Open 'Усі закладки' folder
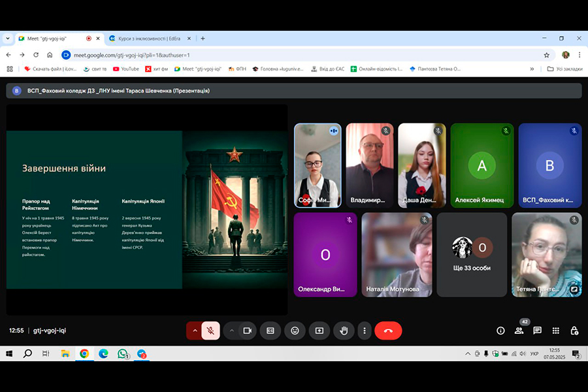The height and width of the screenshot is (392, 588). pyautogui.click(x=564, y=69)
